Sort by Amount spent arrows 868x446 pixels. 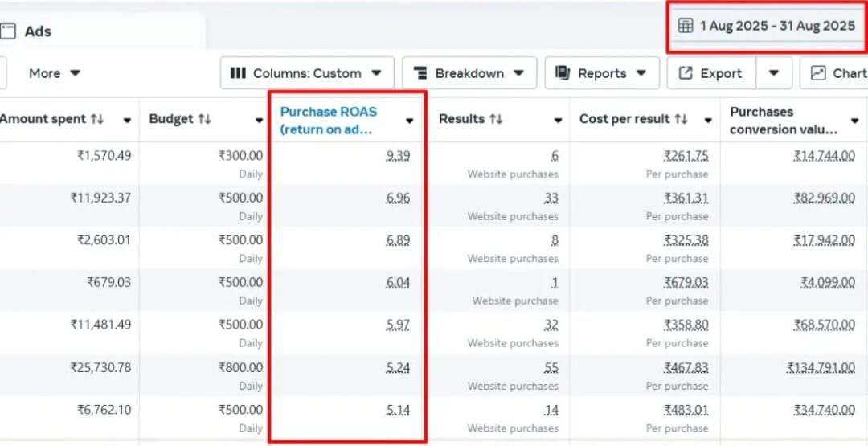97,119
